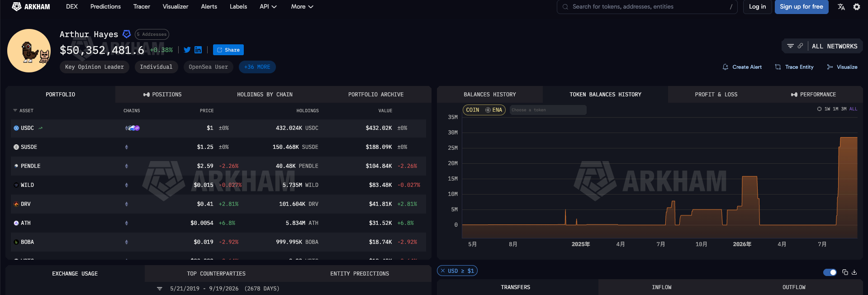The image size is (868, 295).
Task: Click the verified badge beside Arthur Hayes
Action: [127, 34]
